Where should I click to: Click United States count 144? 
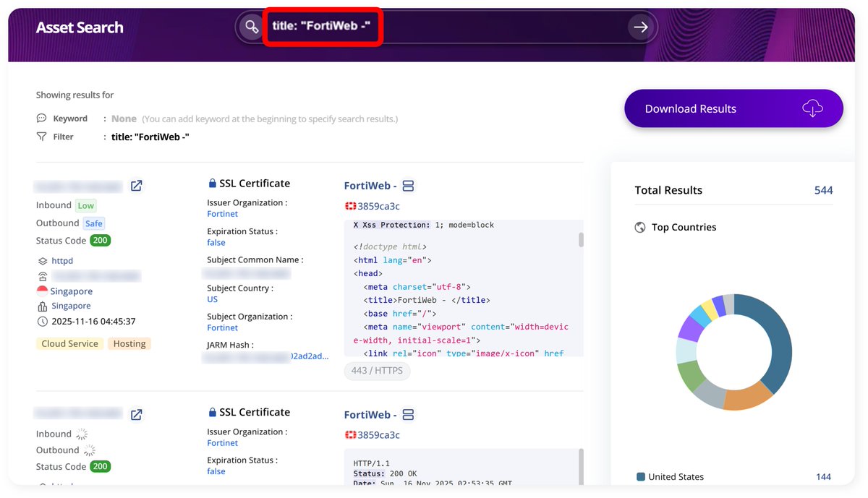pyautogui.click(x=823, y=477)
